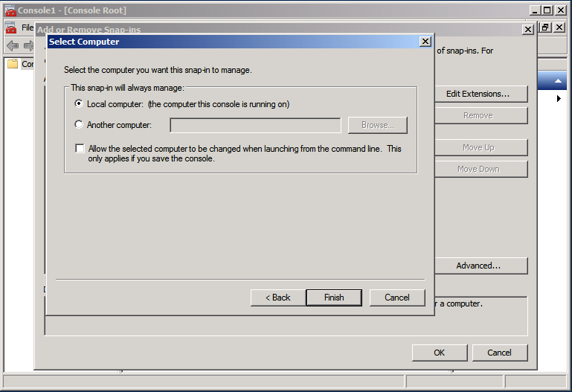Viewport: 572px width, 392px height.
Task: Select the Console Root folder icon
Action: tap(13, 64)
